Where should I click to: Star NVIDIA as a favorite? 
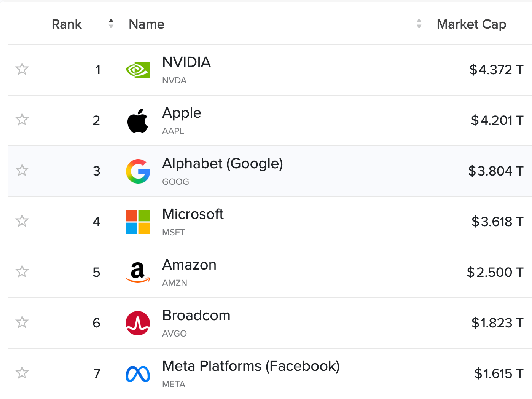(x=22, y=69)
